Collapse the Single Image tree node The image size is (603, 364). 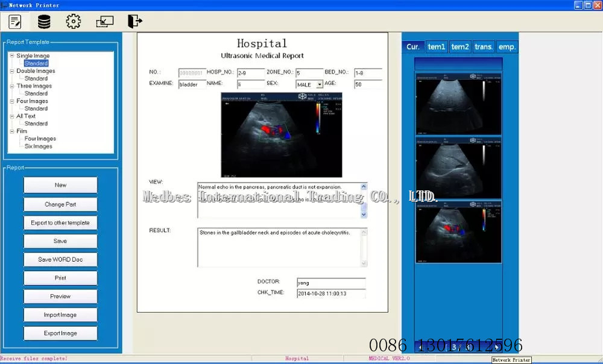(x=12, y=55)
